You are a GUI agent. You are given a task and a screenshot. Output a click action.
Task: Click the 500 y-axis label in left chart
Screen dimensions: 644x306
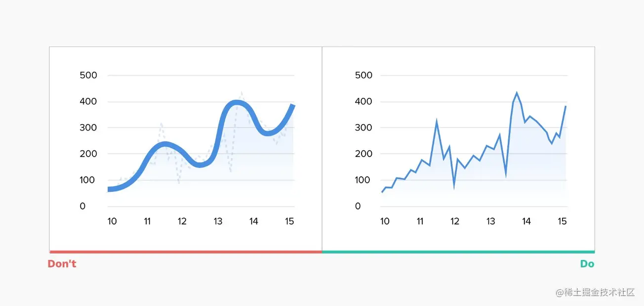(88, 76)
